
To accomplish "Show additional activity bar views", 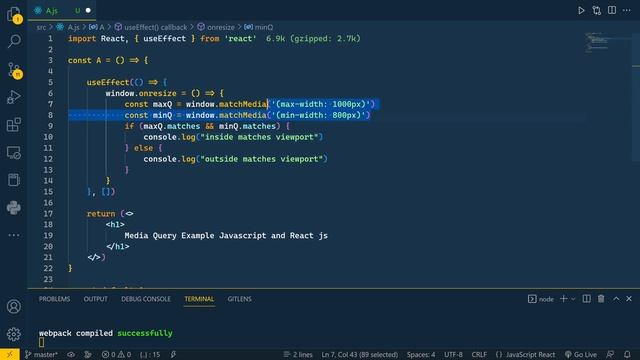I will (x=14, y=235).
